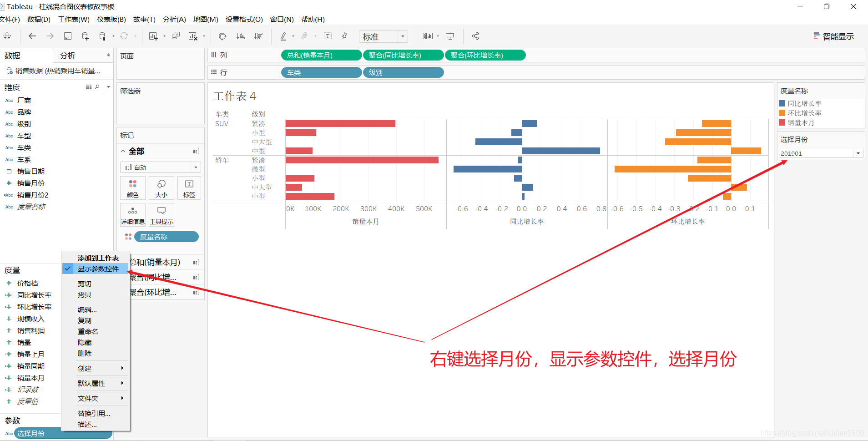Viewport: 868px width, 441px height.
Task: Open the 设置格式(O) menu
Action: coord(244,19)
